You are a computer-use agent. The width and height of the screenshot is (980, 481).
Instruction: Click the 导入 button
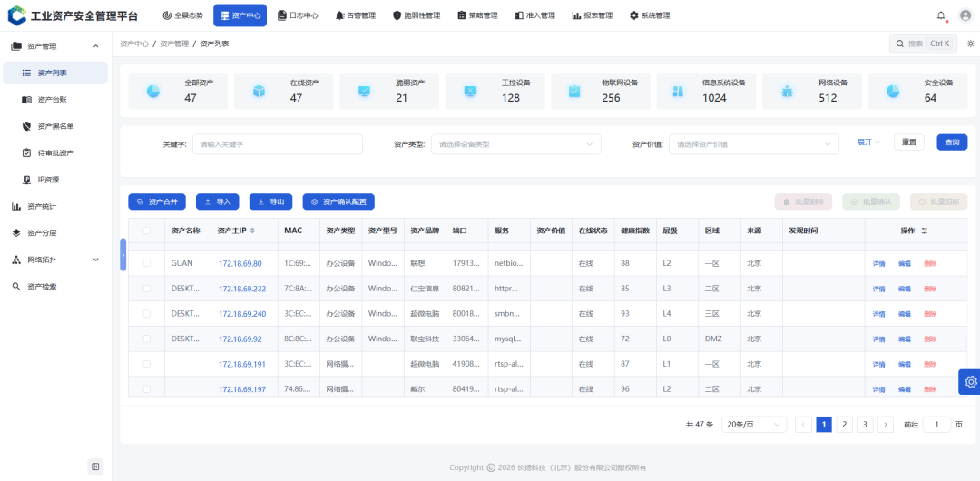(x=218, y=201)
